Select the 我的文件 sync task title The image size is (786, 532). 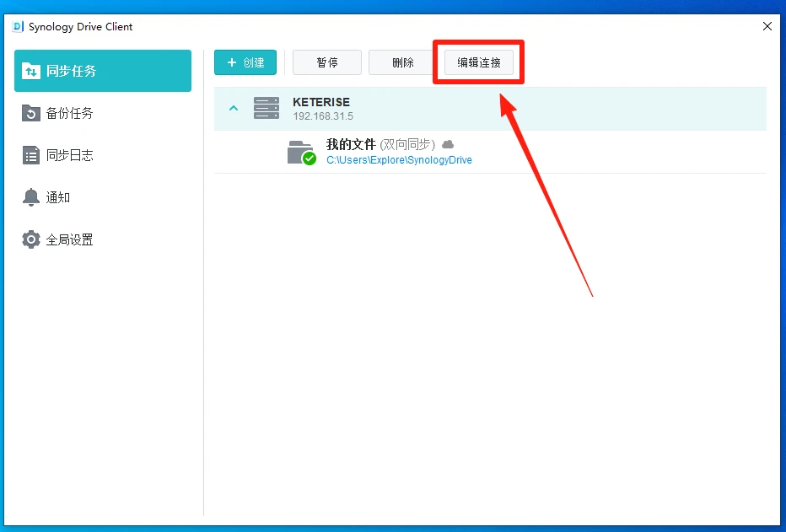tap(351, 144)
